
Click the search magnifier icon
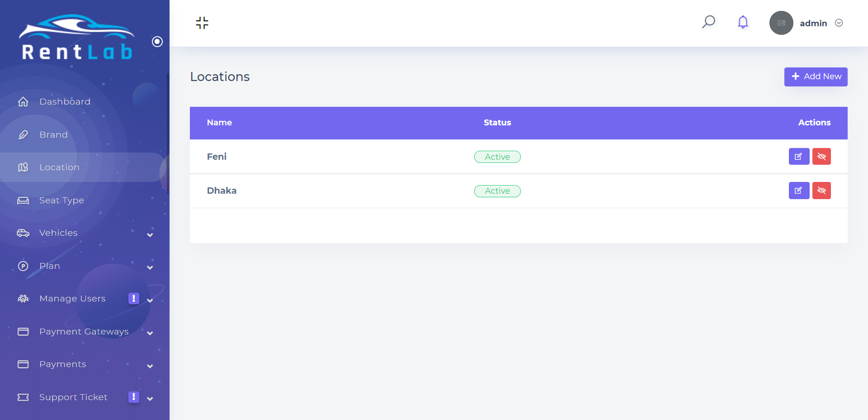(x=708, y=22)
